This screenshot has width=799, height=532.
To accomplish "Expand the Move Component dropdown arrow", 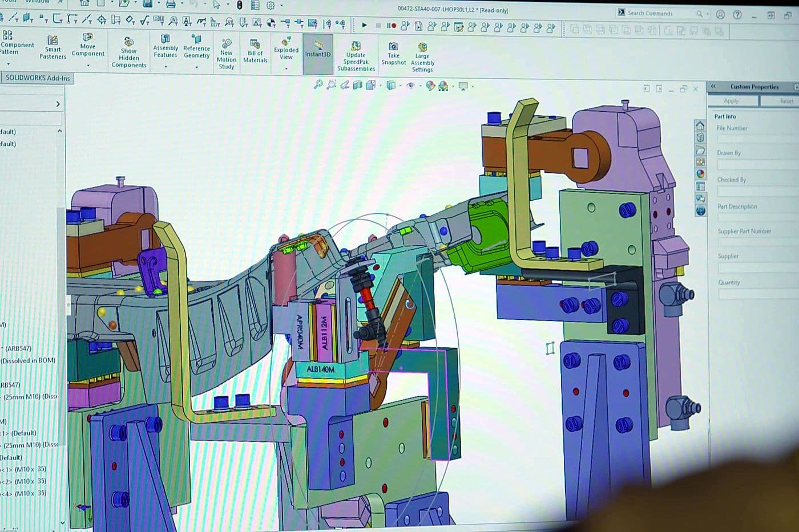I will click(88, 65).
